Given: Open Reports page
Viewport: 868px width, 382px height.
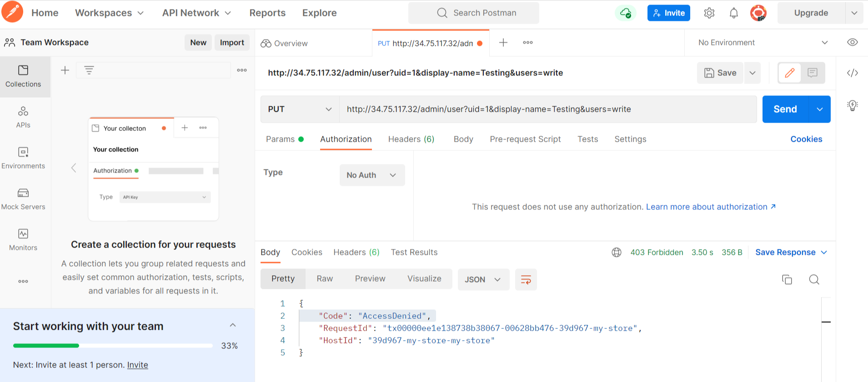Looking at the screenshot, I should pyautogui.click(x=267, y=13).
